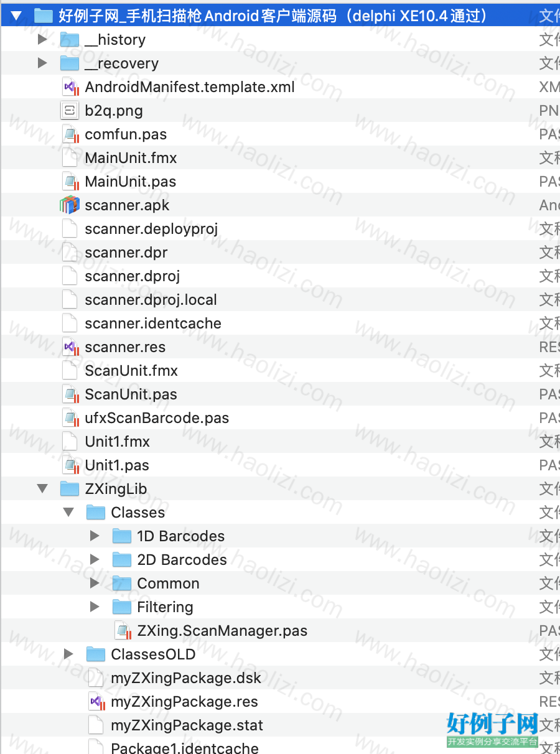Click the scanner.dpr file icon
The image size is (560, 754).
(x=70, y=253)
